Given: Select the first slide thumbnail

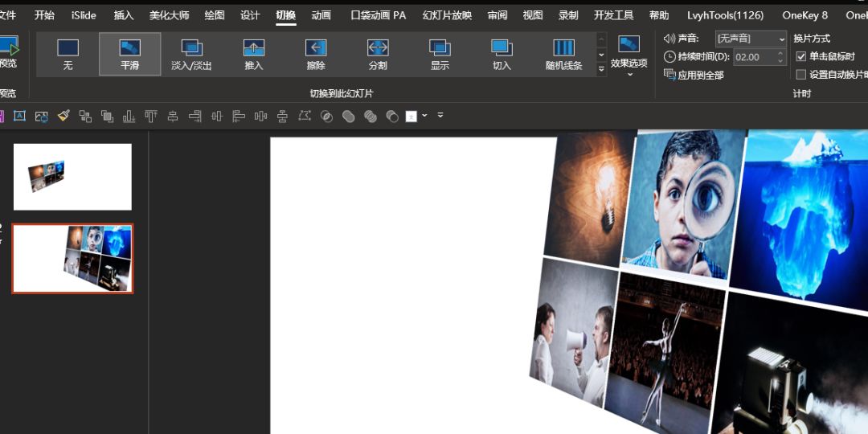Looking at the screenshot, I should [x=72, y=177].
